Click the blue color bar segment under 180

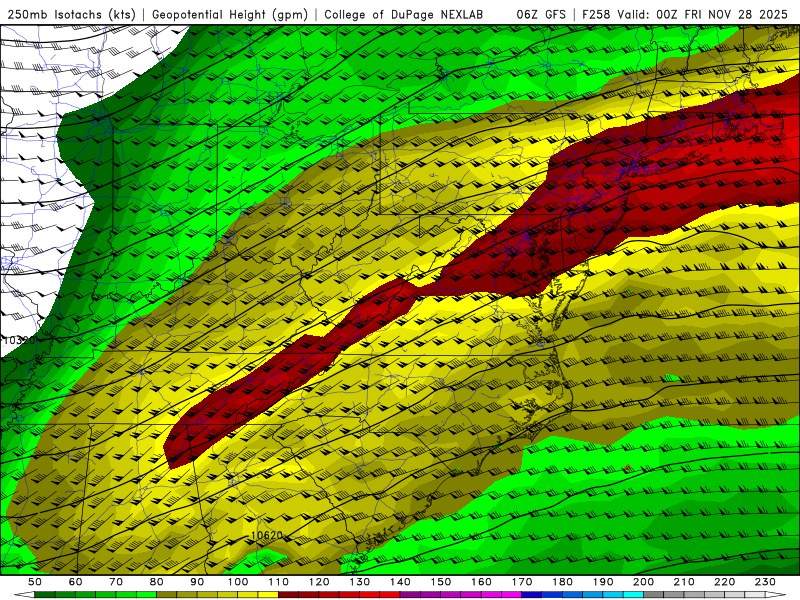pyautogui.click(x=572, y=595)
